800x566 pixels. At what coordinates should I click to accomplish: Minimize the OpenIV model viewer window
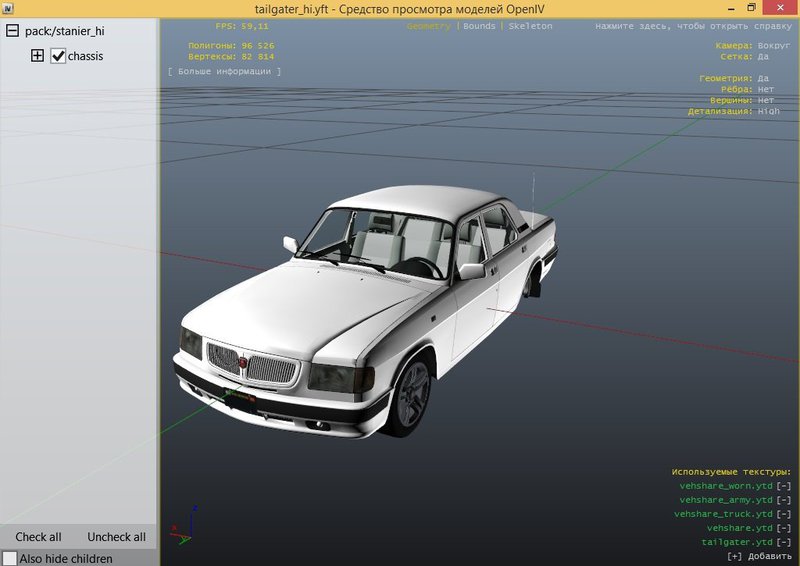pos(731,9)
